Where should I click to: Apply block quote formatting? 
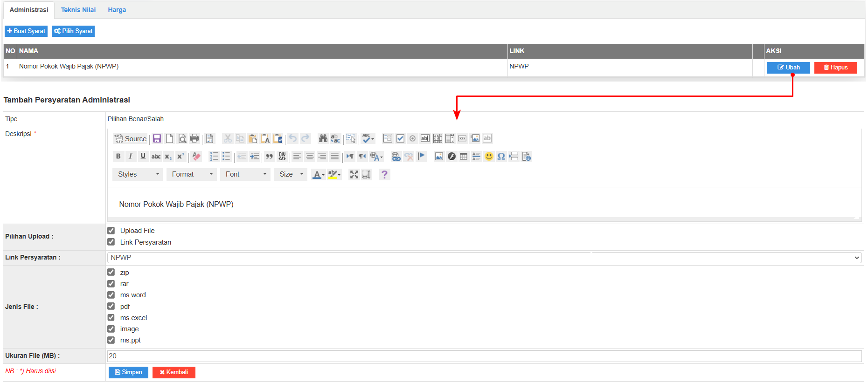point(269,157)
